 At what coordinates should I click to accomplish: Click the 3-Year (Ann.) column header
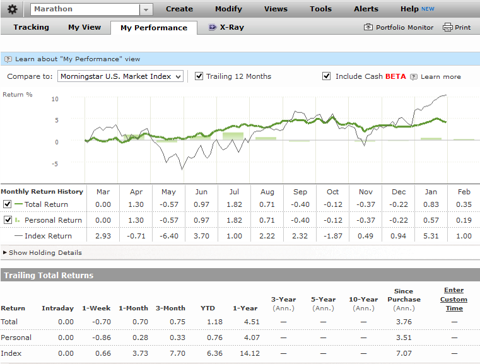(283, 304)
